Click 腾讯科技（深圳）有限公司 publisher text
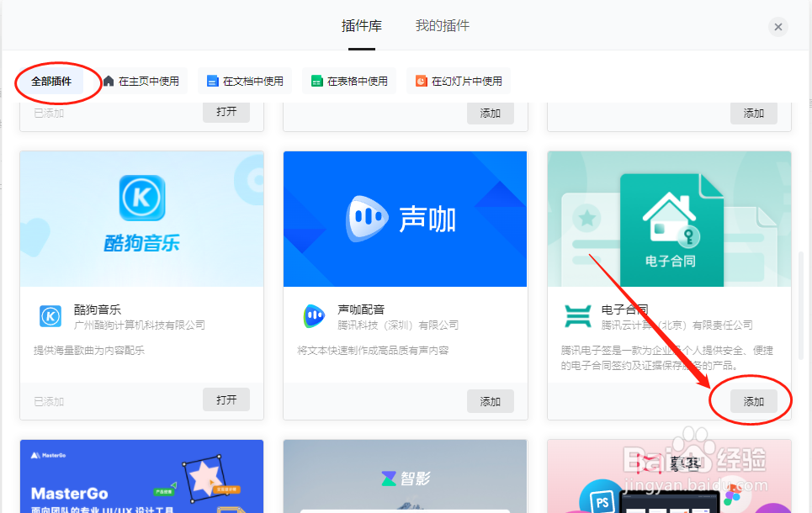Image resolution: width=812 pixels, height=513 pixels. 398,325
